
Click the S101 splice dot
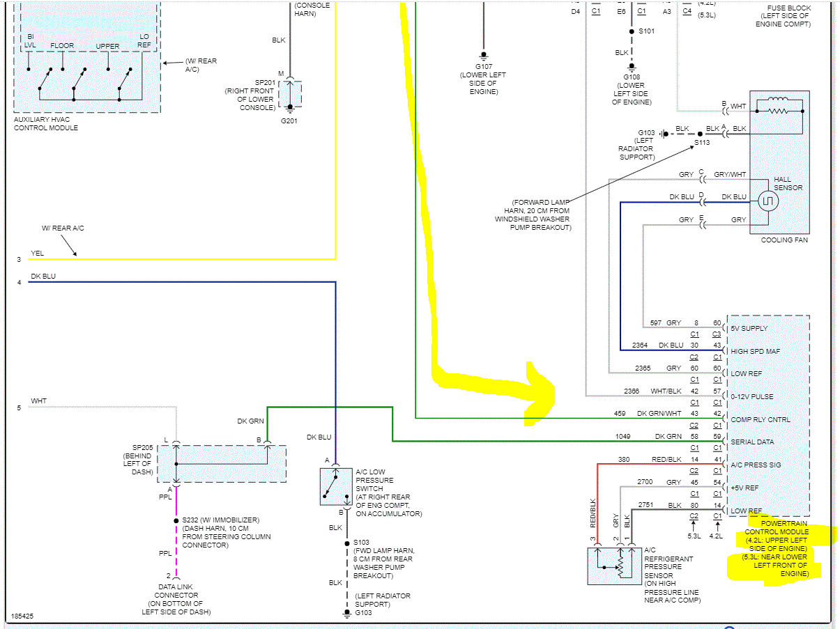[x=631, y=31]
